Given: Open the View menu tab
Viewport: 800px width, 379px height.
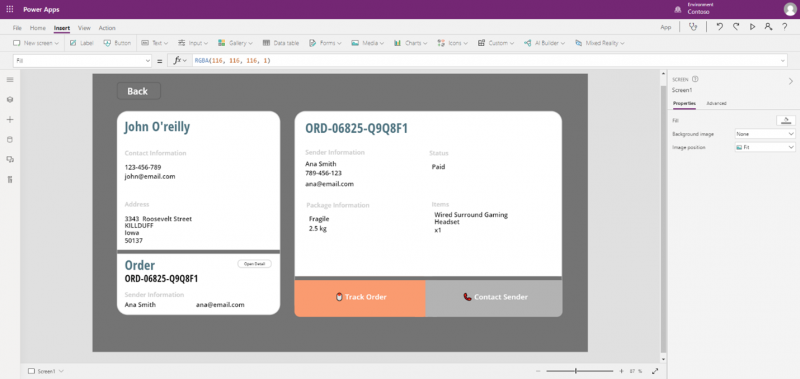Looking at the screenshot, I should [84, 28].
